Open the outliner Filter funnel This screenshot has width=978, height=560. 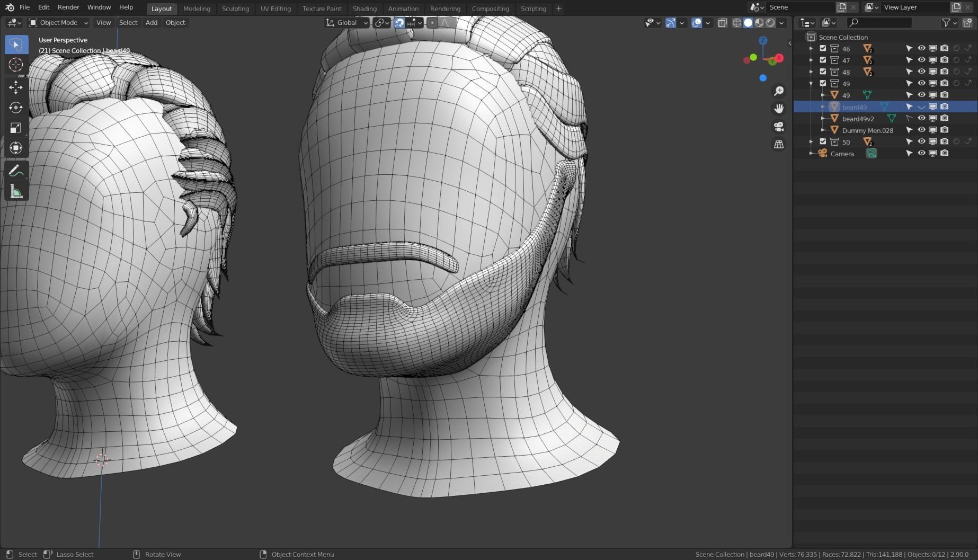tap(946, 23)
